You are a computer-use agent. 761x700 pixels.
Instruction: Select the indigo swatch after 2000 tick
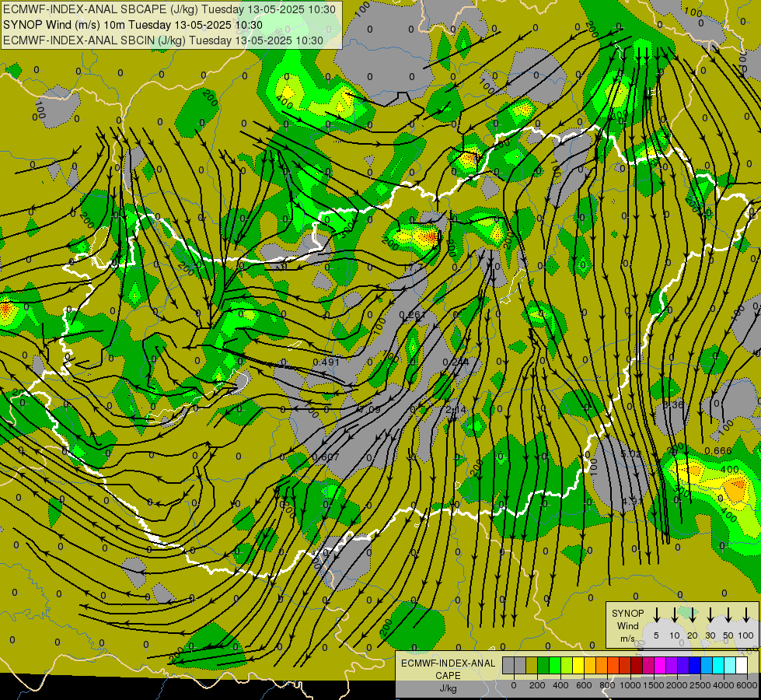[682, 665]
